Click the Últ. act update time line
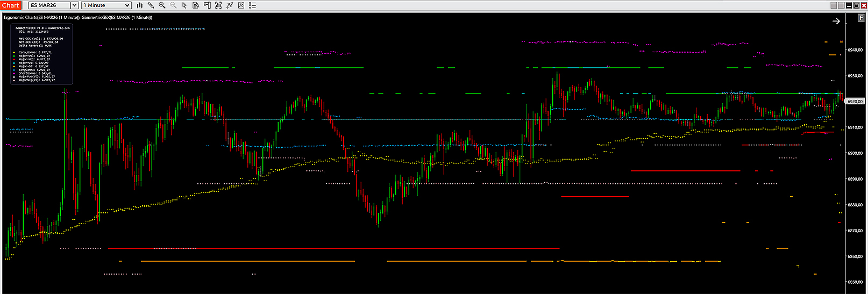The width and height of the screenshot is (868, 294). coord(33,32)
